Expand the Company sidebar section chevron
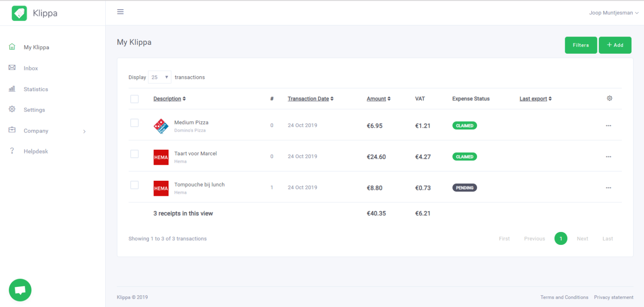This screenshot has width=644, height=307. pyautogui.click(x=84, y=131)
